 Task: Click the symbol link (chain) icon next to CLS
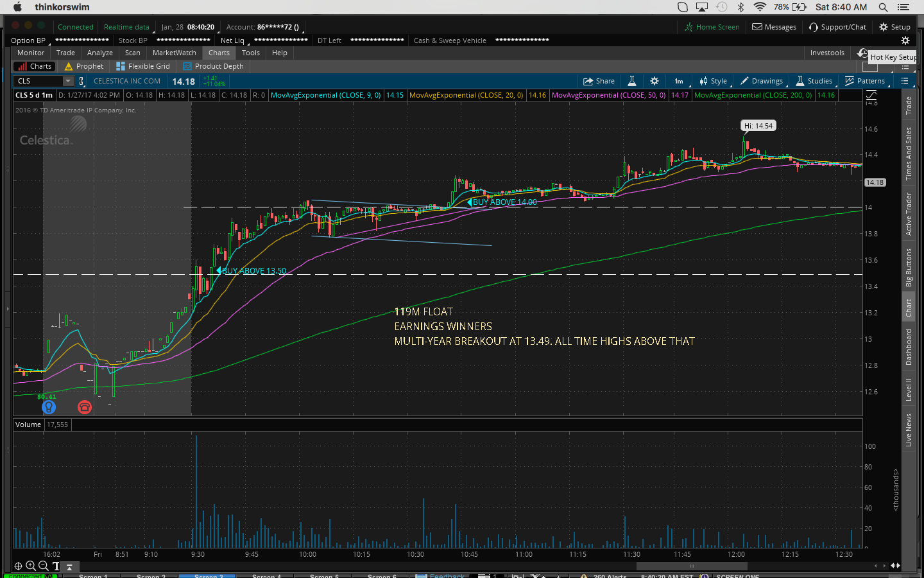tap(81, 81)
